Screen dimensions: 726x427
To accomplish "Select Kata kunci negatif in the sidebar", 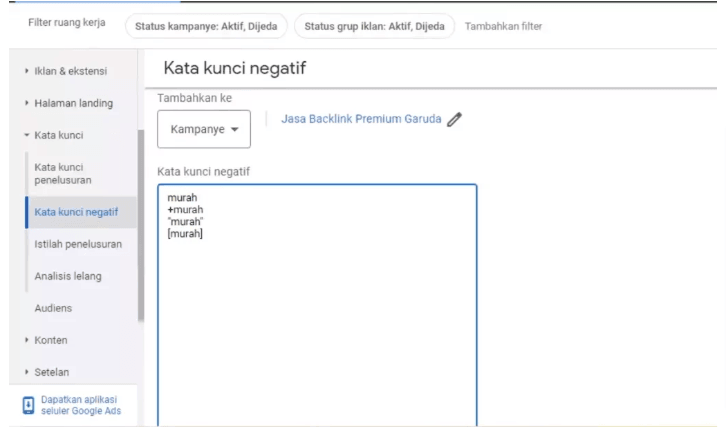I will [x=77, y=211].
